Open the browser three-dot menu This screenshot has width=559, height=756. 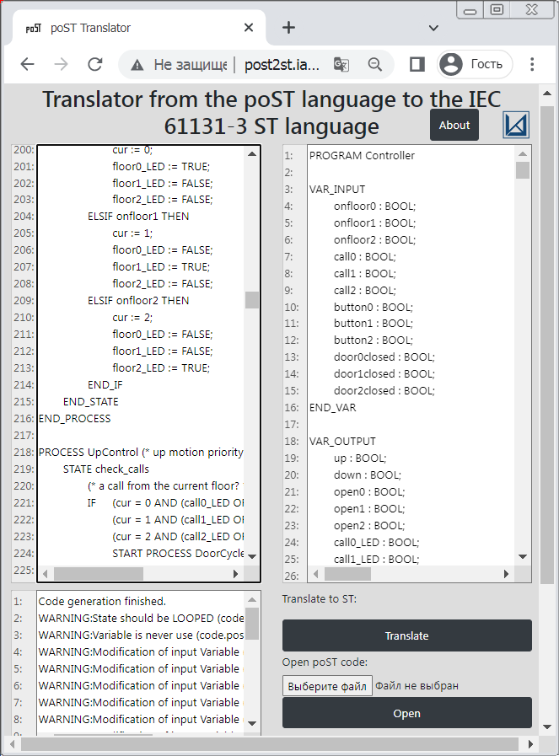pos(532,64)
